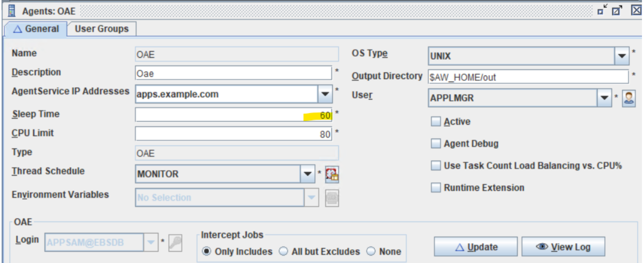Select the None intercept jobs option
644x263 pixels.
(371, 251)
